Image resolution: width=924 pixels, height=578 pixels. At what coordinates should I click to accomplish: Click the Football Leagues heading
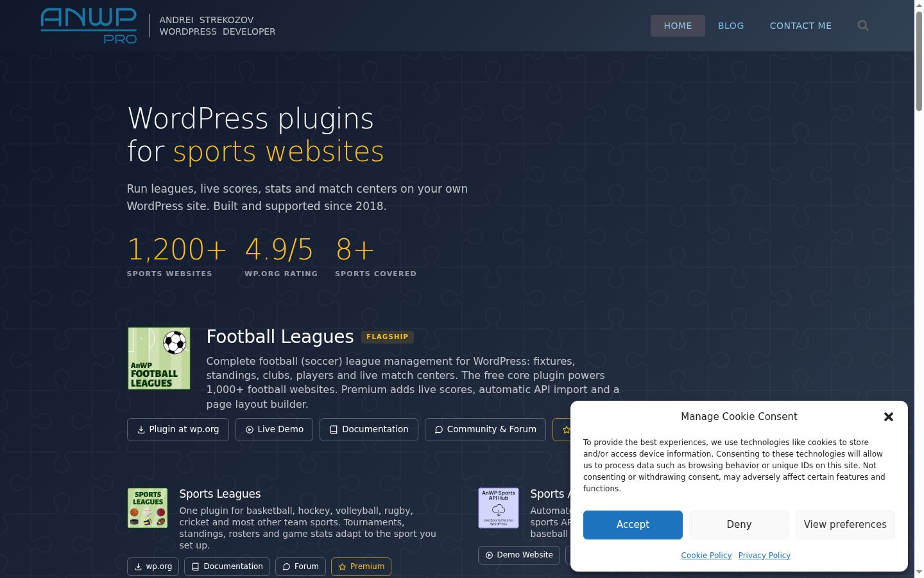pyautogui.click(x=280, y=337)
